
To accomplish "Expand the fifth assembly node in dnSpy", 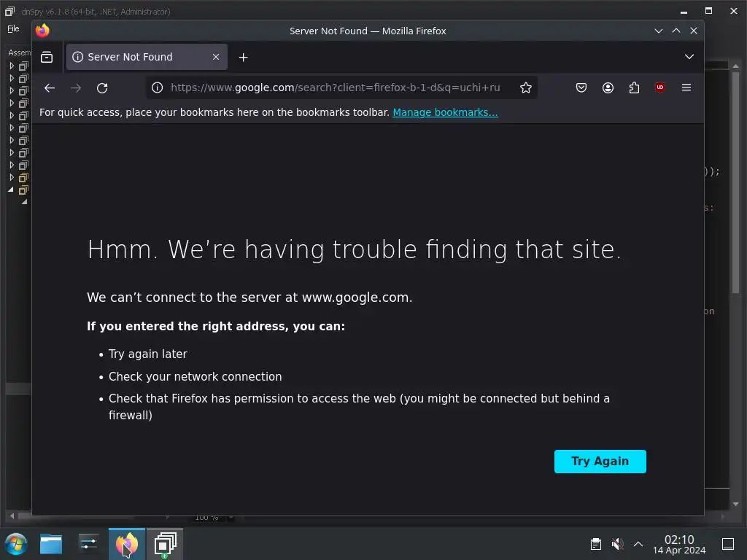I will coord(12,115).
